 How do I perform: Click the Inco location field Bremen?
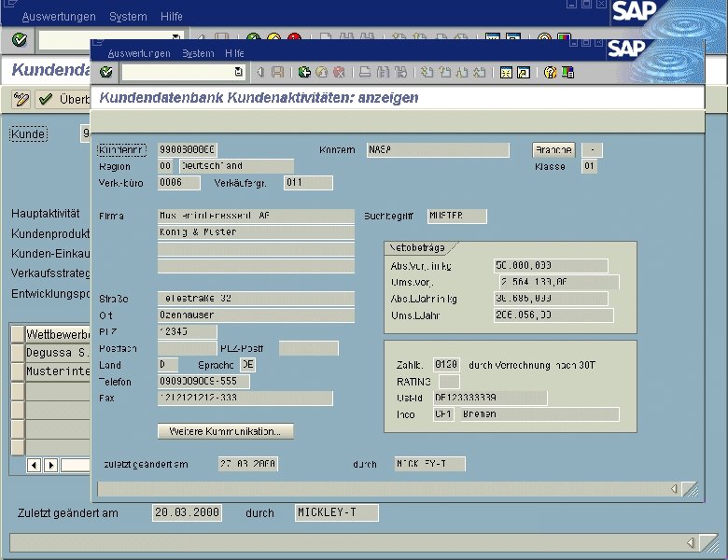pos(539,414)
